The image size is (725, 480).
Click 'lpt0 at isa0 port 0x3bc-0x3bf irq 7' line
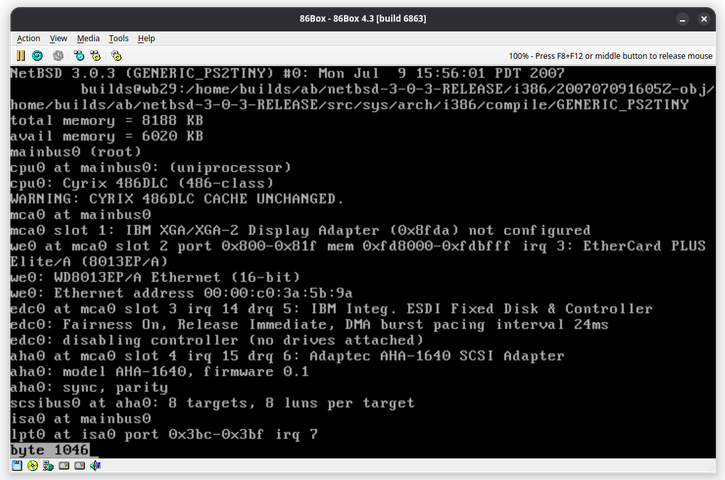pos(164,435)
